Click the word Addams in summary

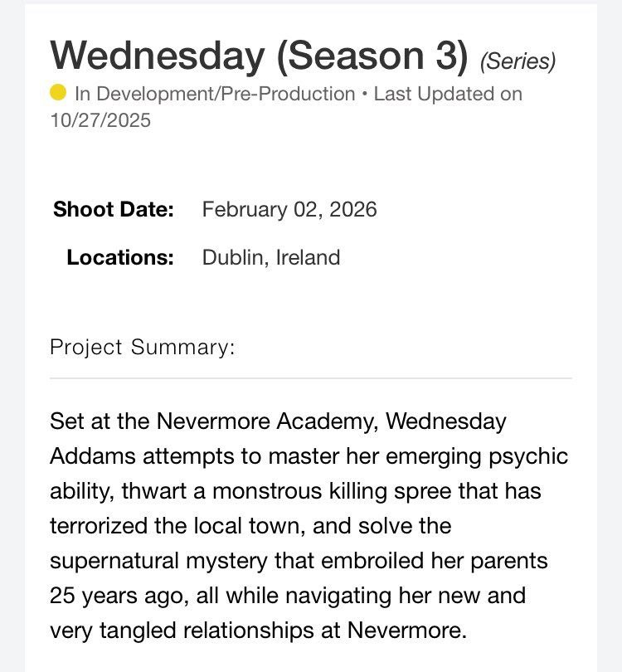point(87,456)
